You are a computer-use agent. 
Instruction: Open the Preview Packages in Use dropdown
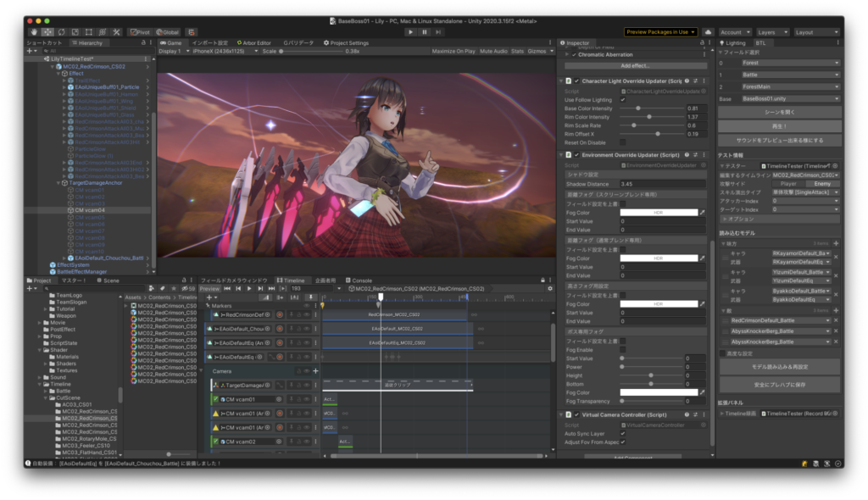click(x=661, y=32)
